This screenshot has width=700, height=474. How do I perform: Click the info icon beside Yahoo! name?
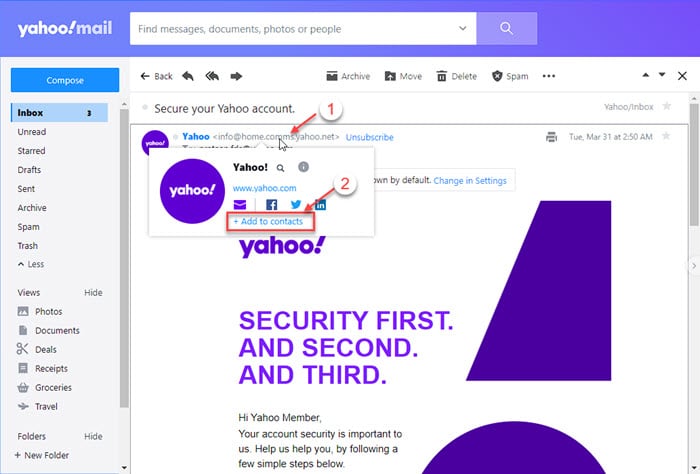[x=303, y=167]
